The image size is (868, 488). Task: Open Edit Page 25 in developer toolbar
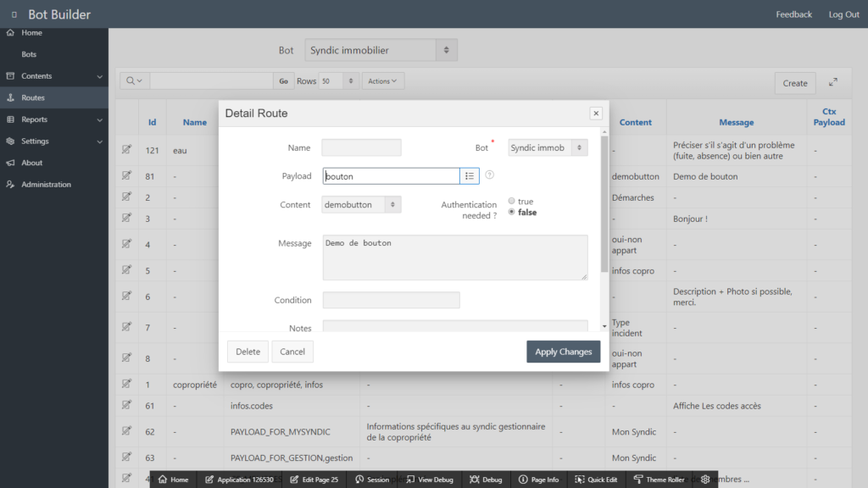(x=314, y=480)
